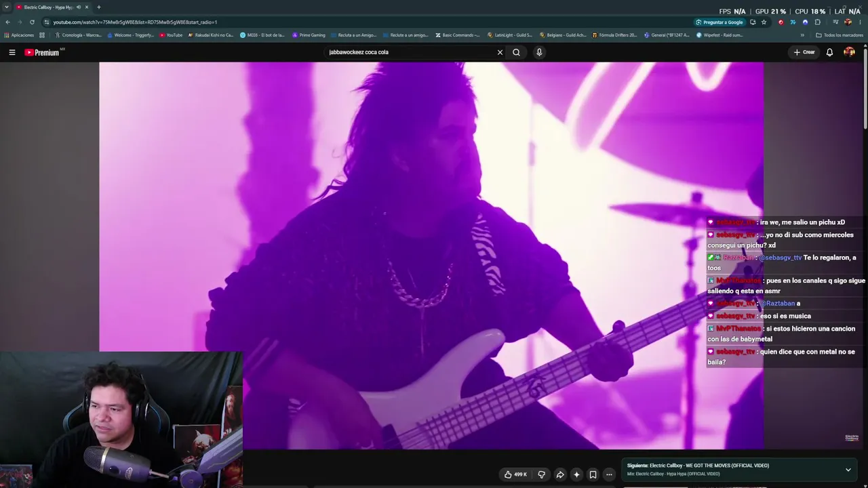Click the @sebasgv_ttv mention in chat

coord(780,258)
